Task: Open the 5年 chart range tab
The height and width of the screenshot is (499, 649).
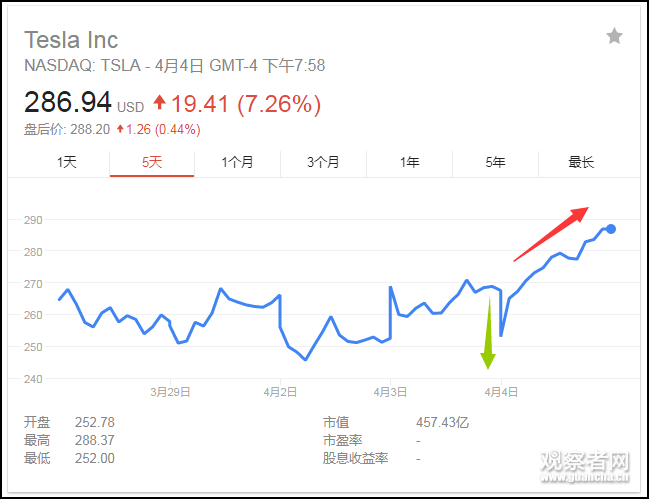Action: (495, 162)
